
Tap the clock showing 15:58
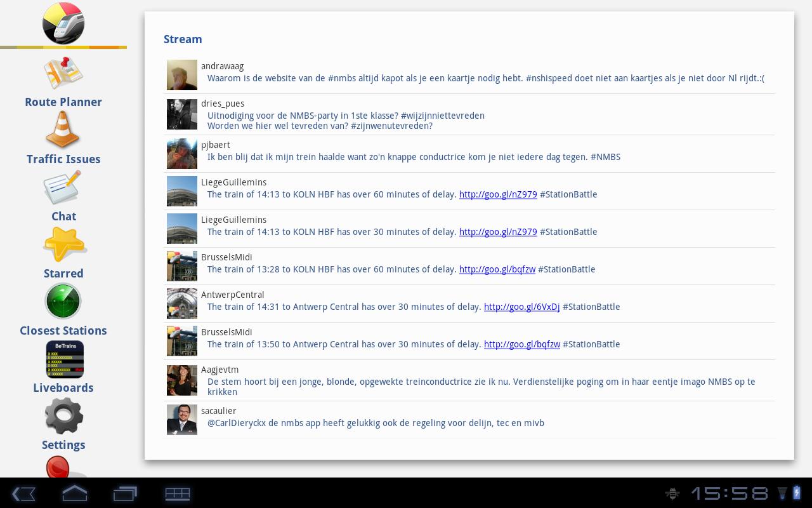[x=730, y=493]
